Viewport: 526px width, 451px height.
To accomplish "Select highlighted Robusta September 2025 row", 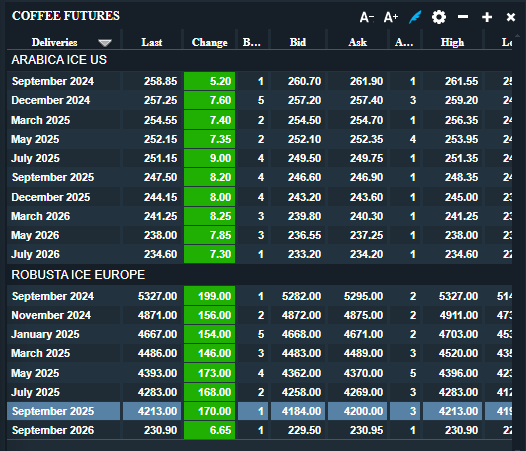I will coord(259,411).
